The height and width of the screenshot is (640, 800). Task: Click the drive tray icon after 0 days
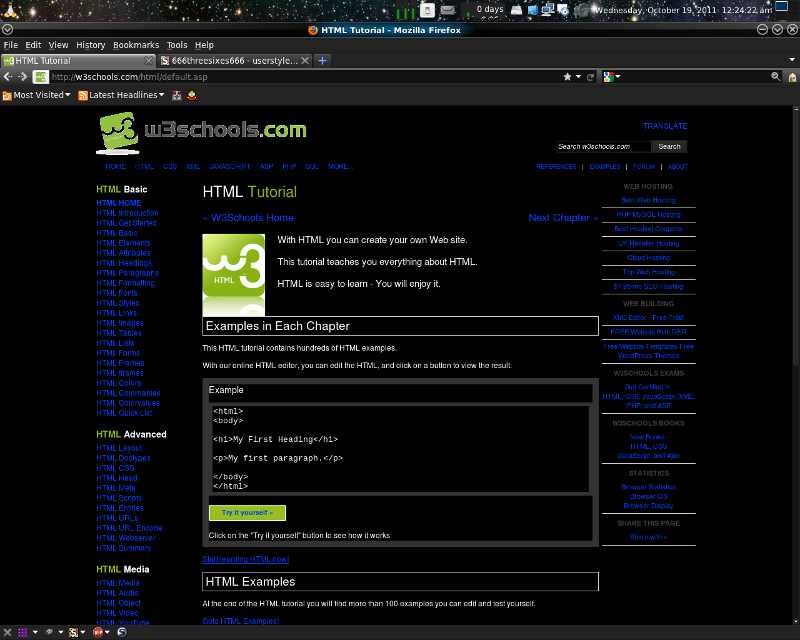point(516,10)
